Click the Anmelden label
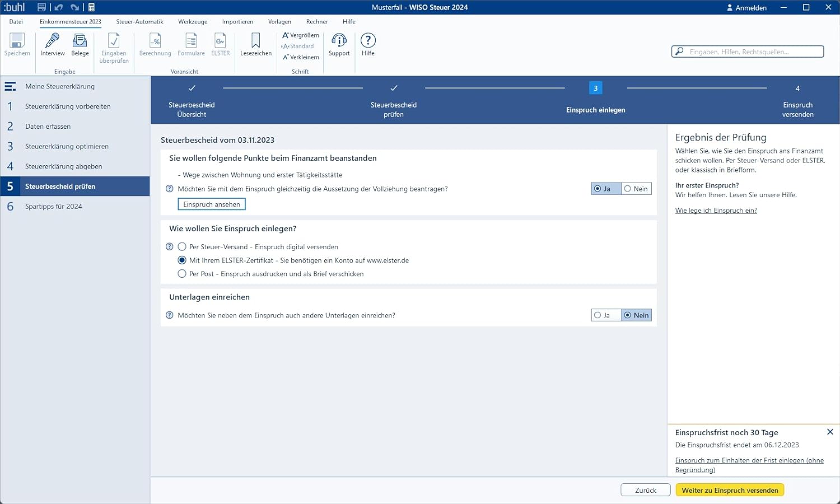Screen dimensions: 840x504 click(751, 8)
